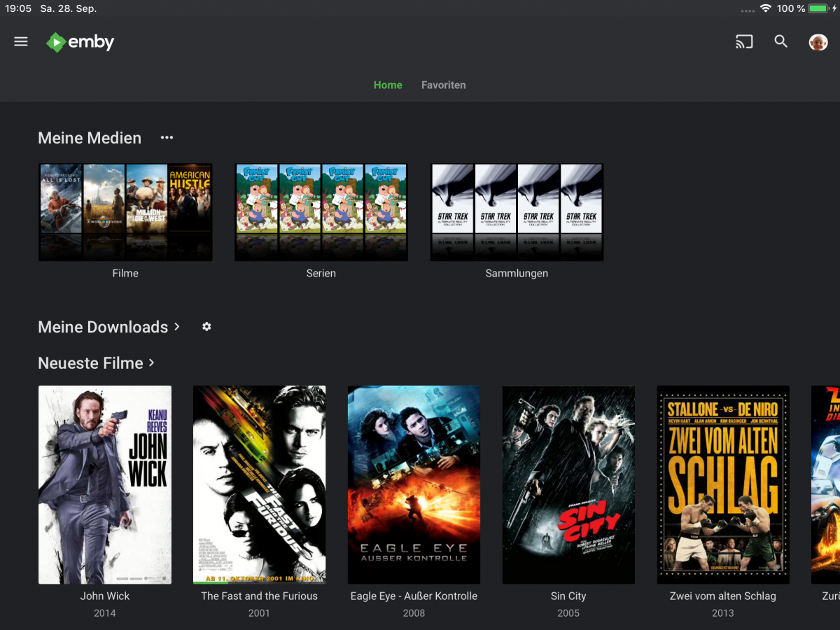This screenshot has height=630, width=840.
Task: Tap the Wi-Fi status icon
Action: tap(766, 8)
